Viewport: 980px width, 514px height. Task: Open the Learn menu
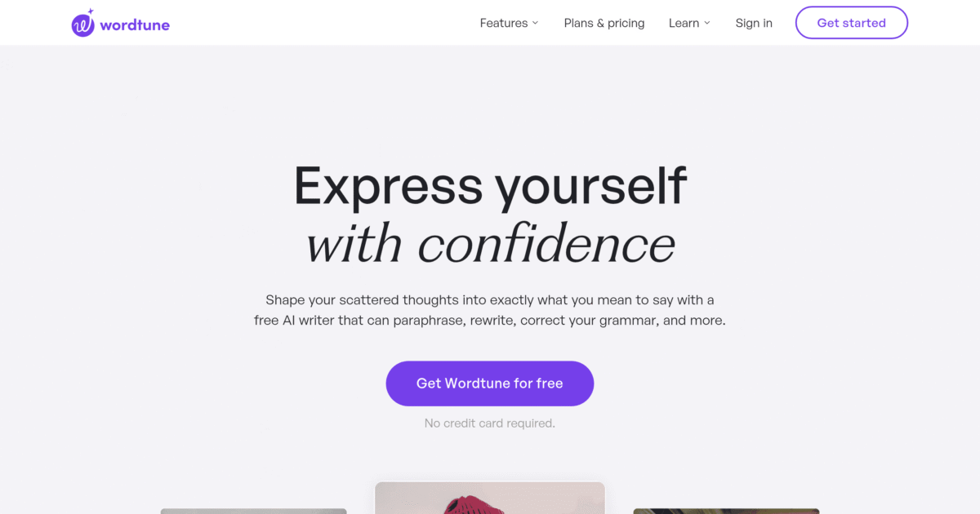pos(684,23)
